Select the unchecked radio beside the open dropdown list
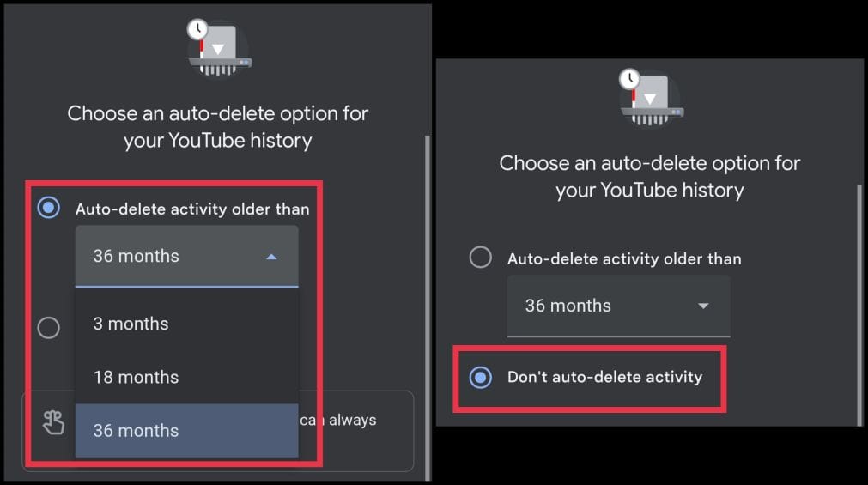The image size is (868, 485). coord(49,327)
